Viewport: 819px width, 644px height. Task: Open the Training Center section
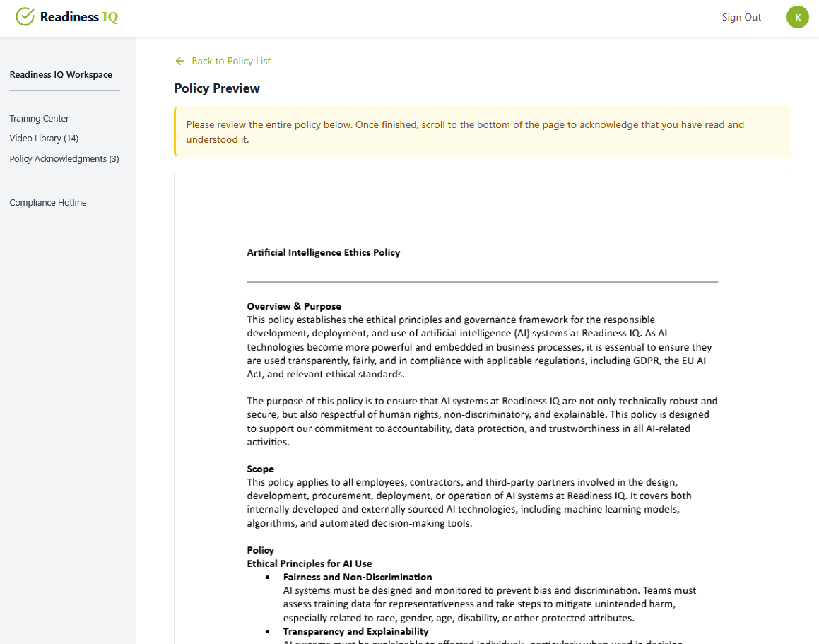[x=39, y=118]
